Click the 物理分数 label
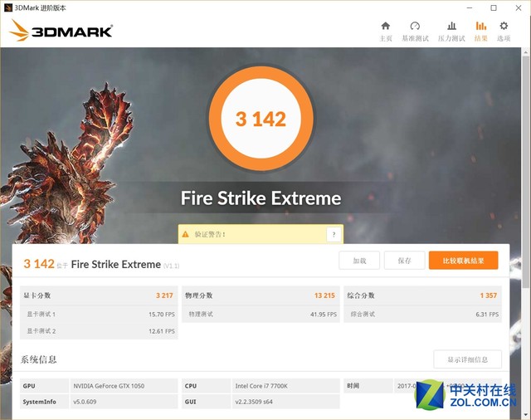This screenshot has height=420, width=531. pyautogui.click(x=199, y=295)
